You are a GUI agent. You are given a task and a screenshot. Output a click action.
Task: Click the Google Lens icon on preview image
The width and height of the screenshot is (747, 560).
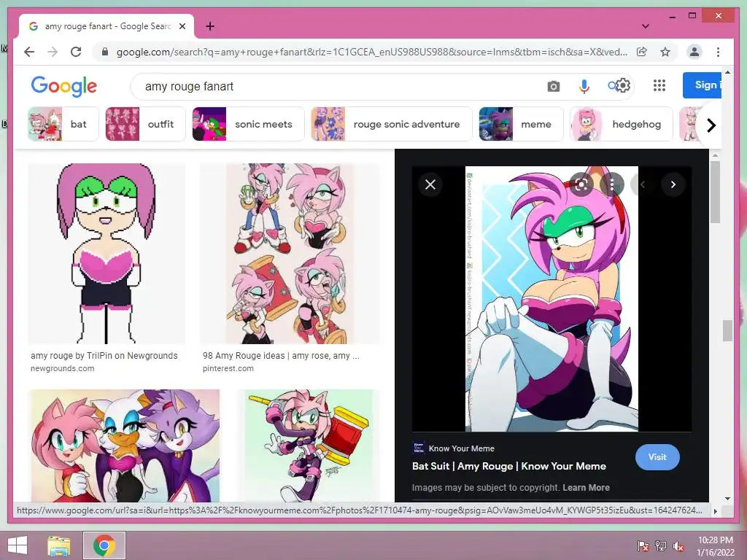pos(581,184)
